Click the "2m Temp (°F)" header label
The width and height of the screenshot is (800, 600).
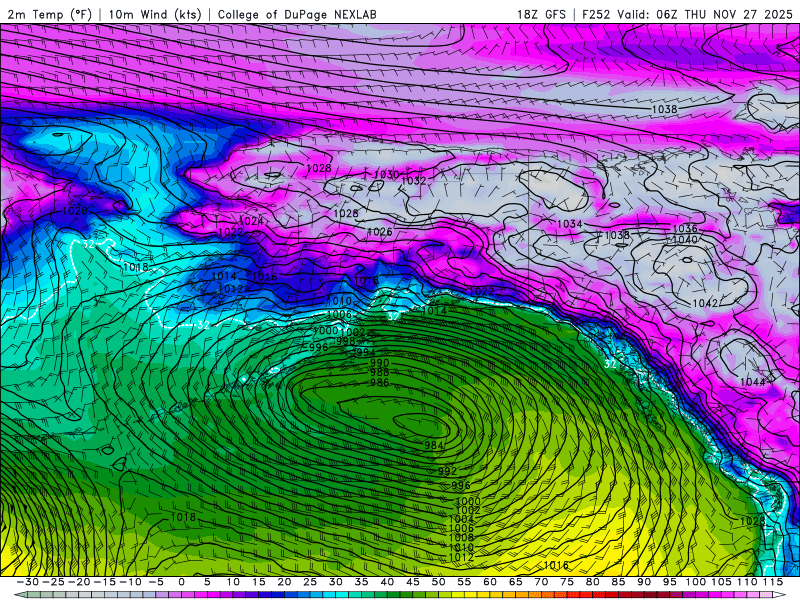click(x=49, y=14)
